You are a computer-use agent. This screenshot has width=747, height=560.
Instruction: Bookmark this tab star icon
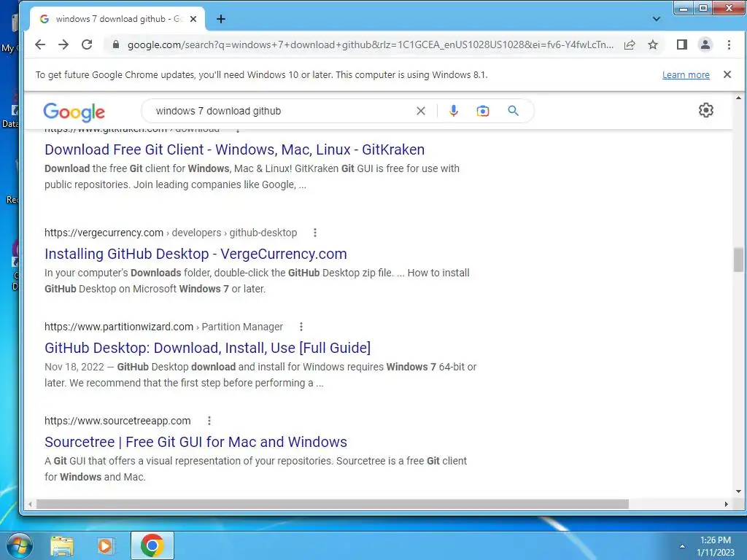(653, 44)
